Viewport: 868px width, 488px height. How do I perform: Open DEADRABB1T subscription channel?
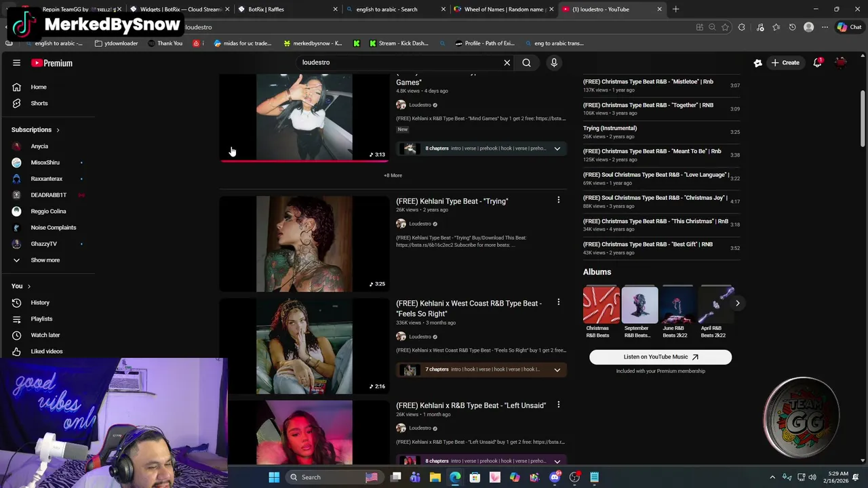tap(47, 195)
